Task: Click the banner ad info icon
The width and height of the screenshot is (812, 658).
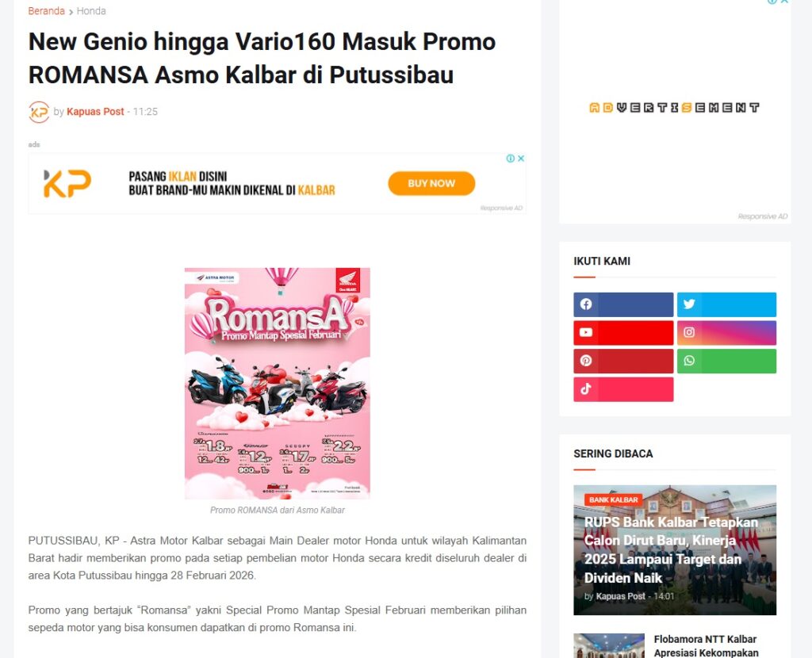Action: pyautogui.click(x=511, y=159)
